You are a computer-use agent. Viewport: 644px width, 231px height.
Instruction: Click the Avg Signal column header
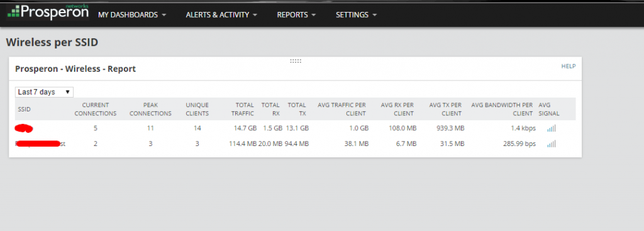[548, 110]
